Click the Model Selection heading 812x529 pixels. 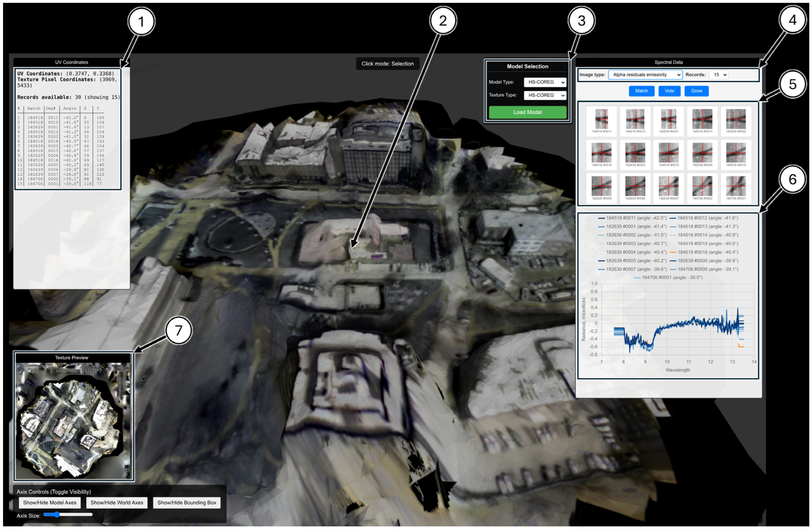pos(527,67)
